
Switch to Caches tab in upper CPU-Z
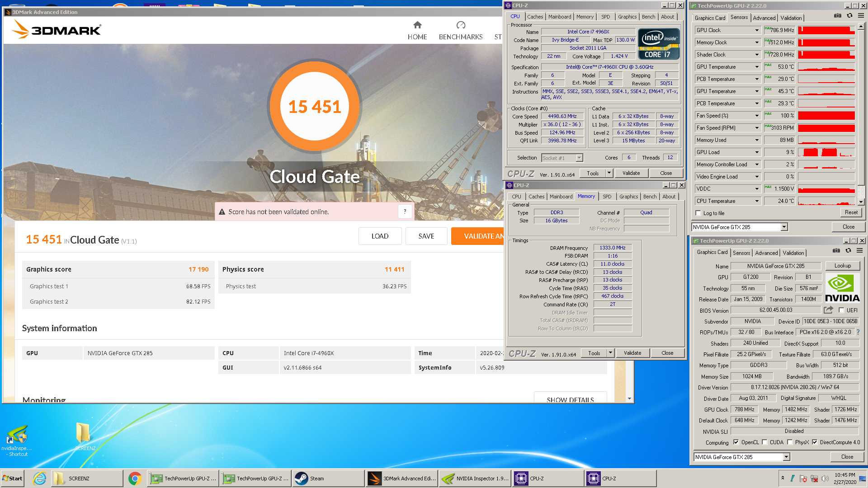(535, 17)
